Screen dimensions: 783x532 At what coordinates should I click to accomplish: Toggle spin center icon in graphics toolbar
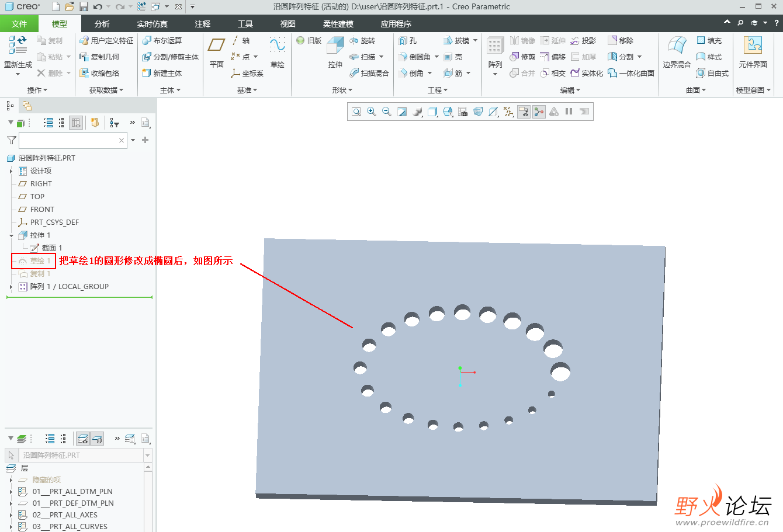[539, 112]
